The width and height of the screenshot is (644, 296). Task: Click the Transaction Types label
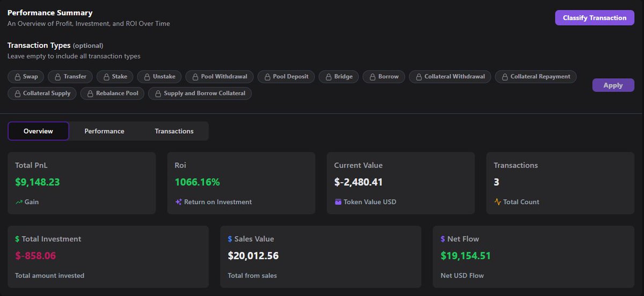point(39,46)
